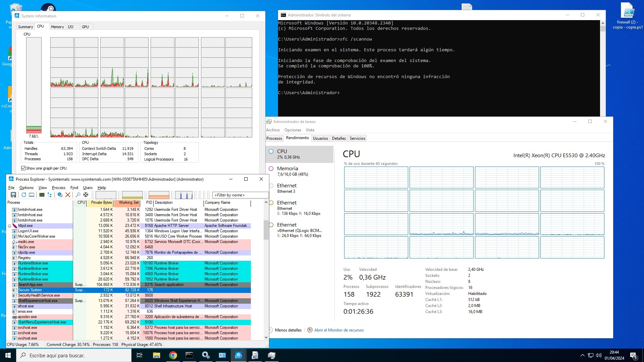Open Google Chrome from taskbar
This screenshot has width=644, height=362.
(x=173, y=355)
